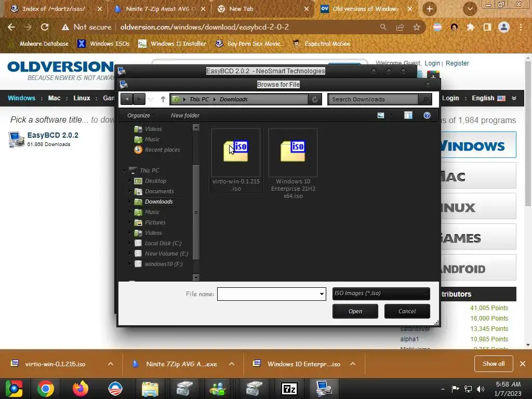Open 7-Zip from the taskbar
Image resolution: width=532 pixels, height=399 pixels.
coord(289,389)
